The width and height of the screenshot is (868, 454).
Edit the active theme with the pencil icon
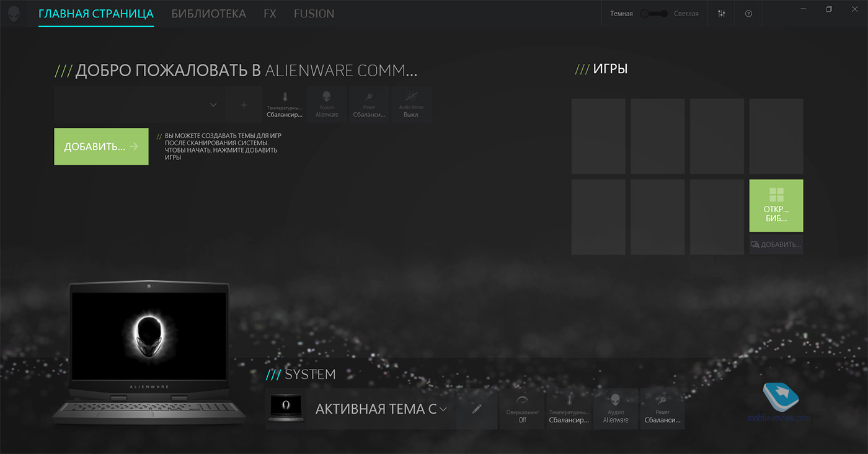tap(477, 409)
